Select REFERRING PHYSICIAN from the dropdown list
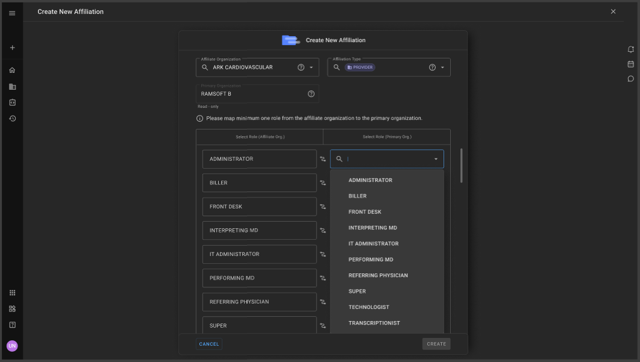640x362 pixels. tap(387, 275)
